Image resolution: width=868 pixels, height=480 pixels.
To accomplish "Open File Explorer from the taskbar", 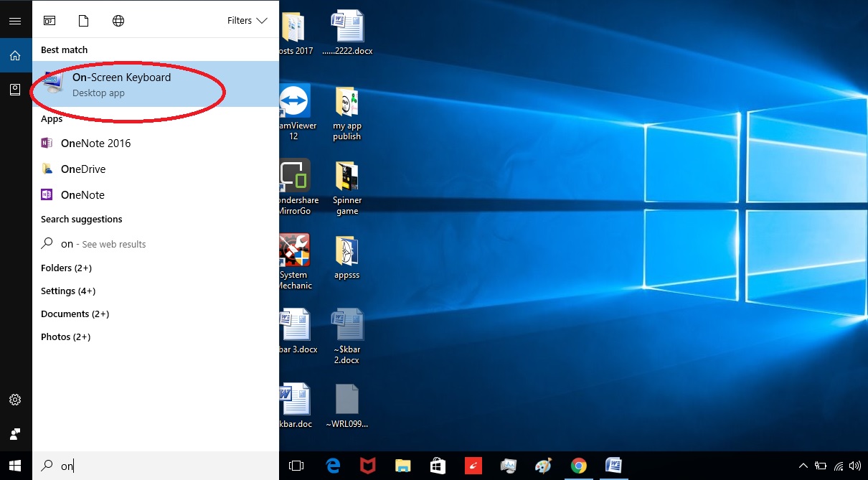I will click(403, 466).
